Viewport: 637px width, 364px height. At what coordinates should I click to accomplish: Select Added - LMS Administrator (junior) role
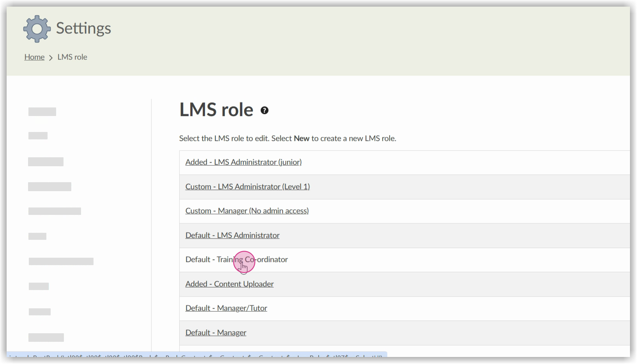tap(243, 162)
